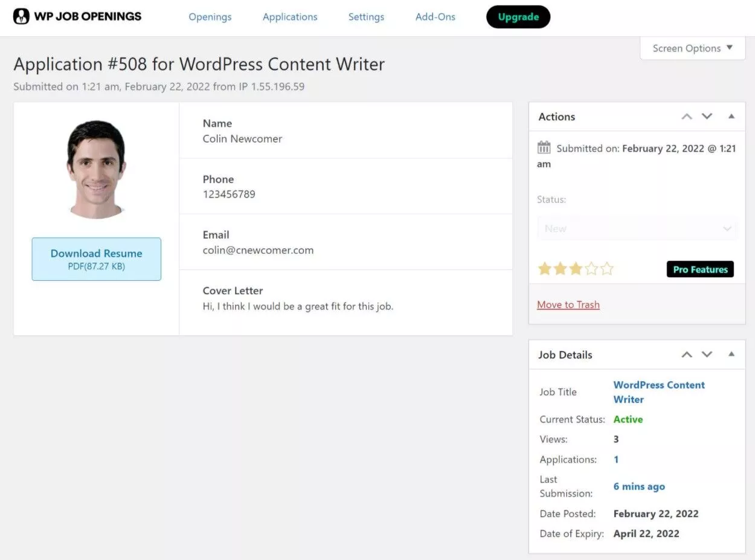Click the black Upgrade button
This screenshot has height=560, width=755.
518,17
